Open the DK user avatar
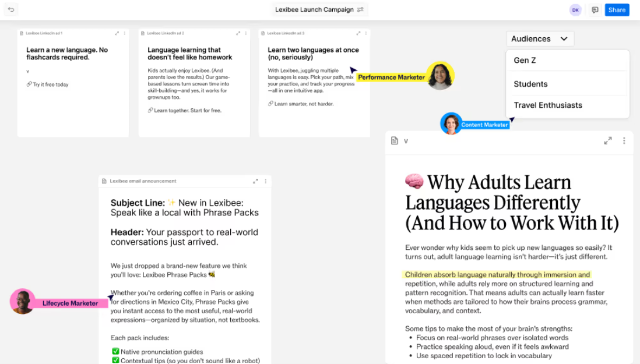This screenshot has height=364, width=640. [x=575, y=10]
